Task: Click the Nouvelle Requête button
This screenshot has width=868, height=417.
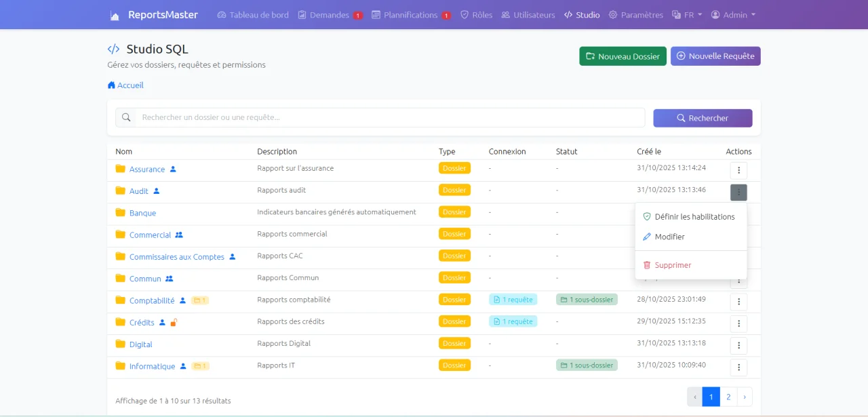Action: pos(715,56)
